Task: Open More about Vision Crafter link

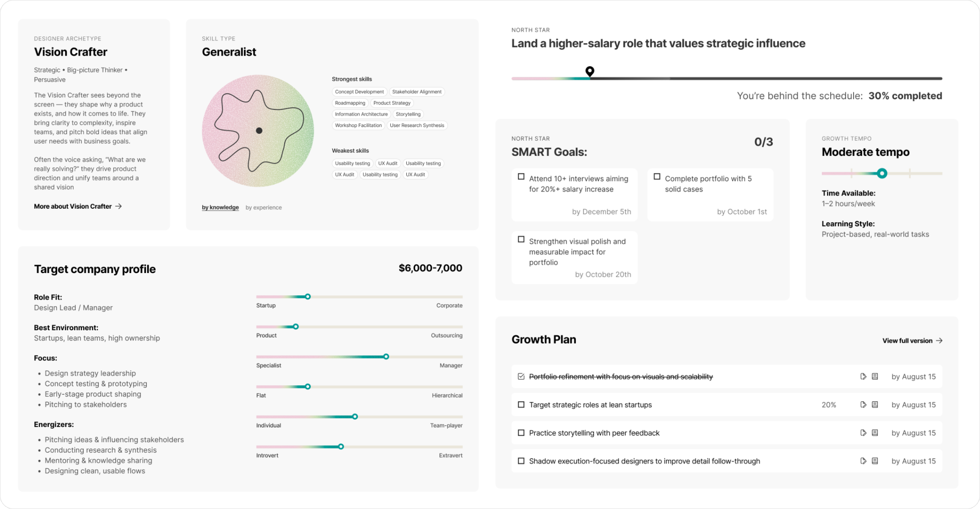Action: click(78, 206)
